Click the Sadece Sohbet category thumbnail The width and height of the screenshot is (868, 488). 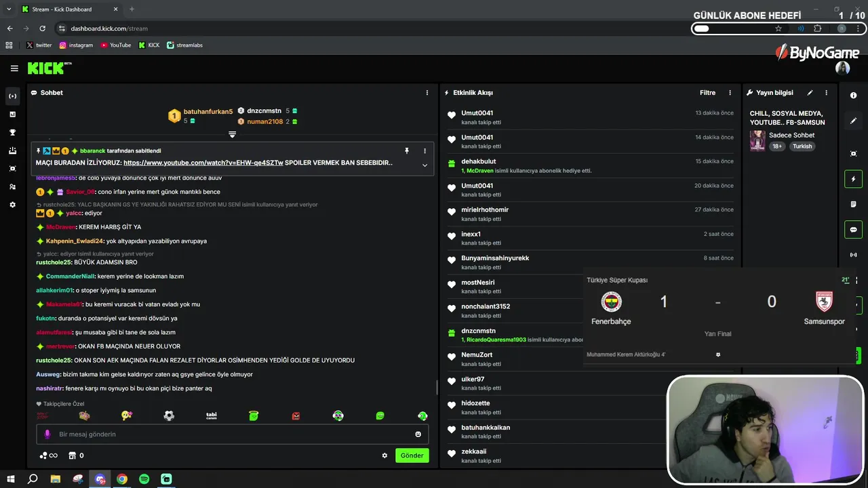757,140
